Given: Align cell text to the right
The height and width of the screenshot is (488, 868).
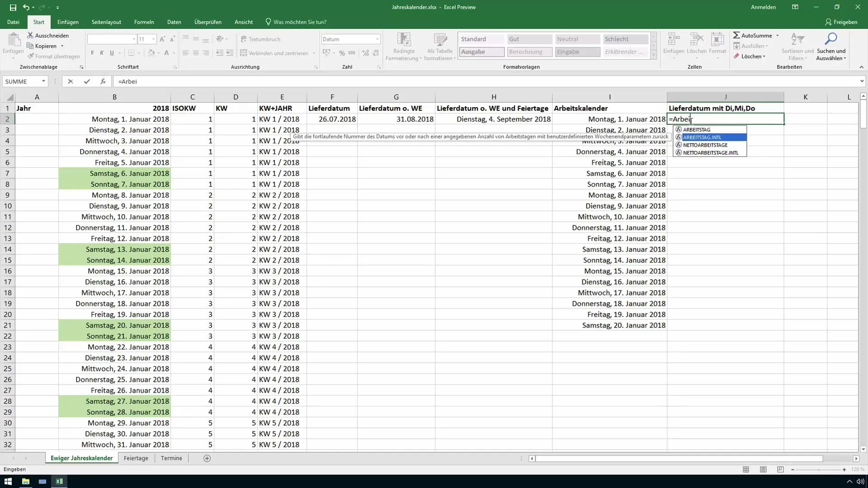Looking at the screenshot, I should [206, 53].
